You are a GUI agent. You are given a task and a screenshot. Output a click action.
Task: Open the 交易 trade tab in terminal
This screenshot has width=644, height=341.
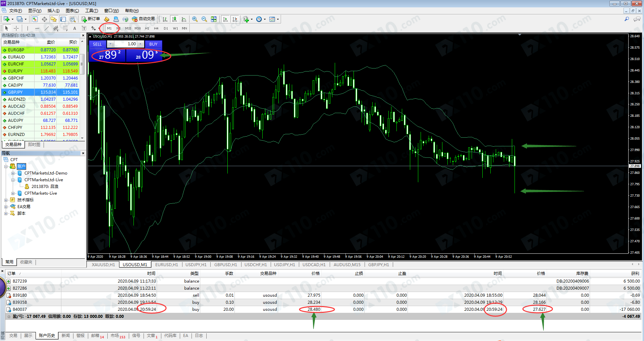coord(13,336)
